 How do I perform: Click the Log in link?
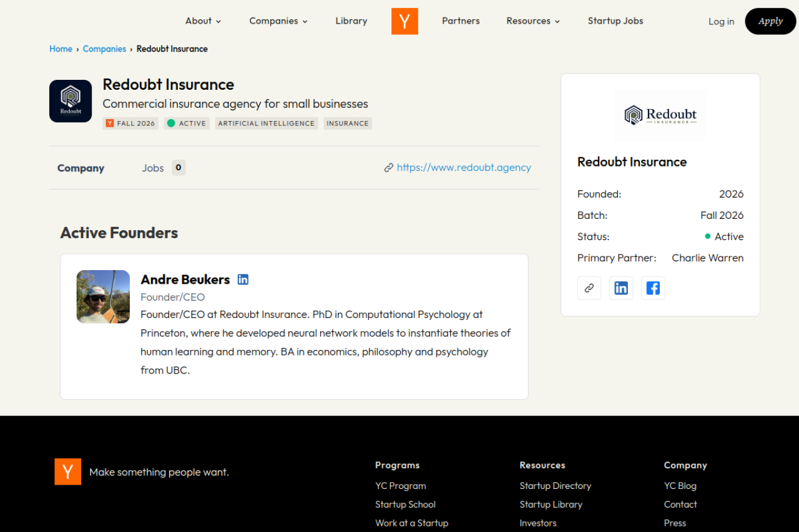click(x=721, y=21)
